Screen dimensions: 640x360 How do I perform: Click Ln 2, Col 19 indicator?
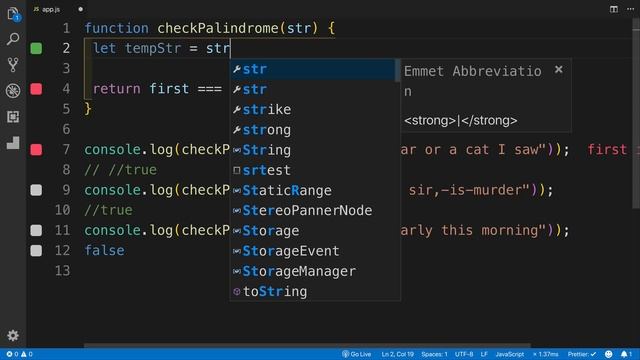398,354
